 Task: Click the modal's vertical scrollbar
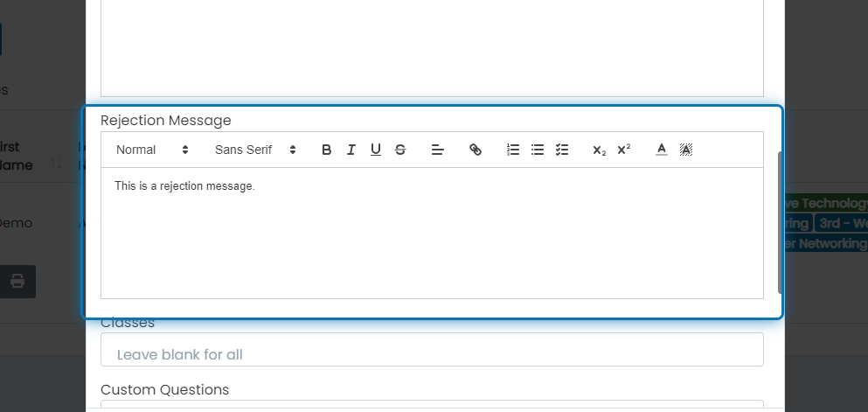click(x=781, y=222)
